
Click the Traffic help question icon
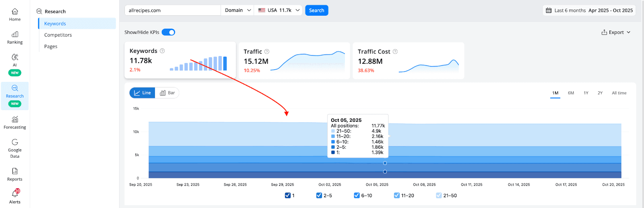coord(267,52)
